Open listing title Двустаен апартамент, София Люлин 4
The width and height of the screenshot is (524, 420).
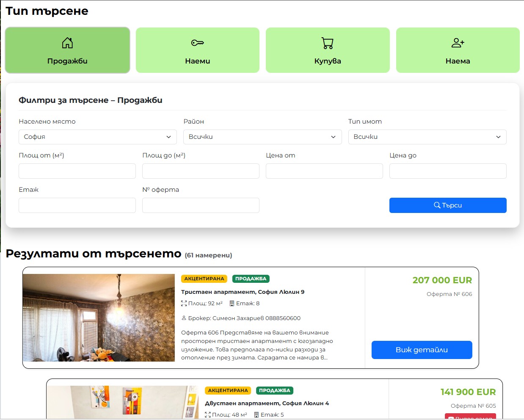[x=267, y=403]
